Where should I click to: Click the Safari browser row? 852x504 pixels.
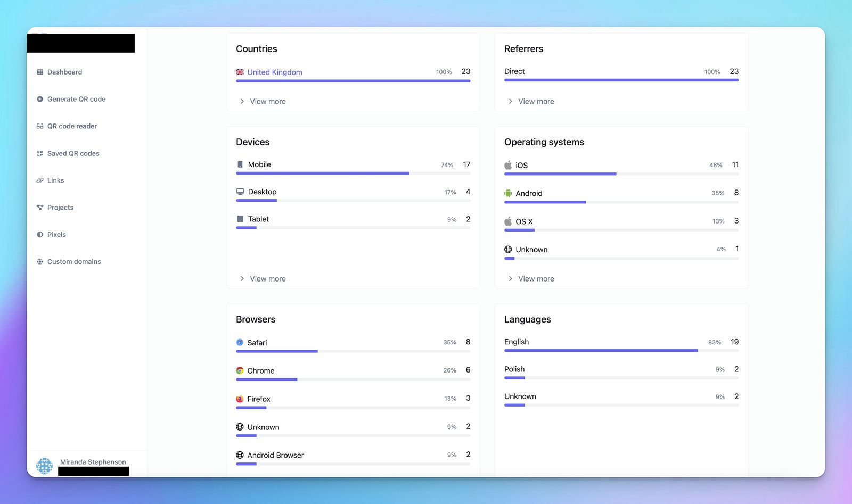tap(257, 343)
